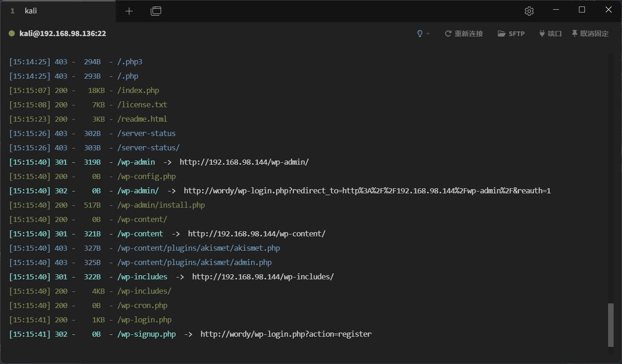622x364 pixels.
Task: Click the http://192.168.98.144/wp-includes/ URL
Action: pos(263,277)
